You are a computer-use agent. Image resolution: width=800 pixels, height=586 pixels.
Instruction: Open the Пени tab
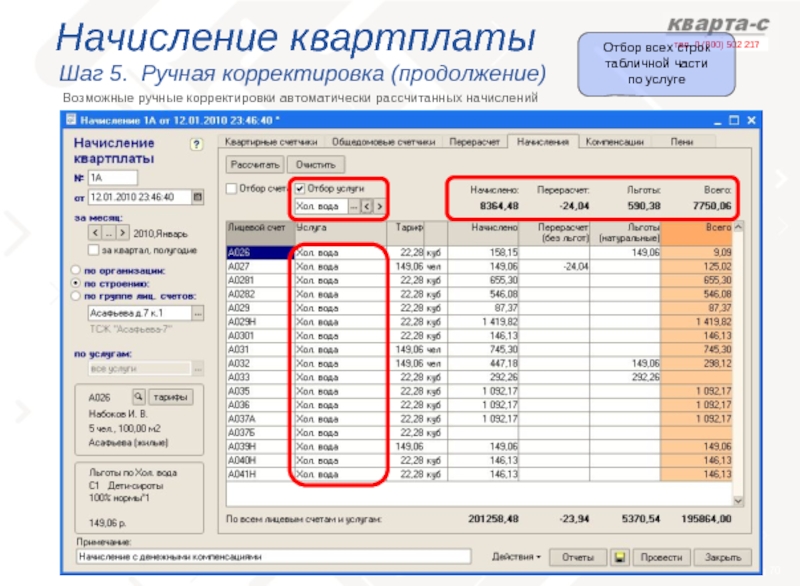tap(682, 142)
